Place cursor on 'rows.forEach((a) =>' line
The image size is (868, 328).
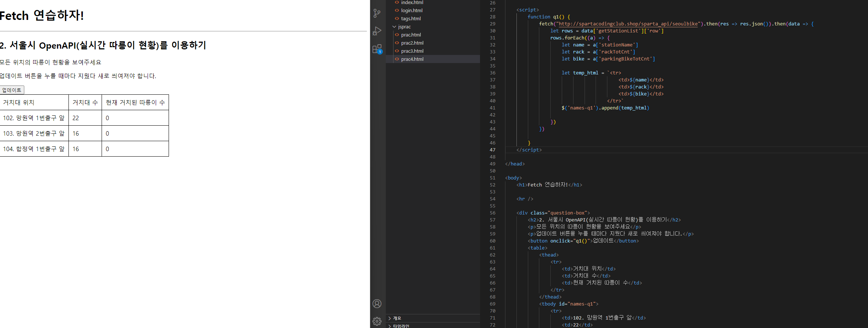click(580, 38)
